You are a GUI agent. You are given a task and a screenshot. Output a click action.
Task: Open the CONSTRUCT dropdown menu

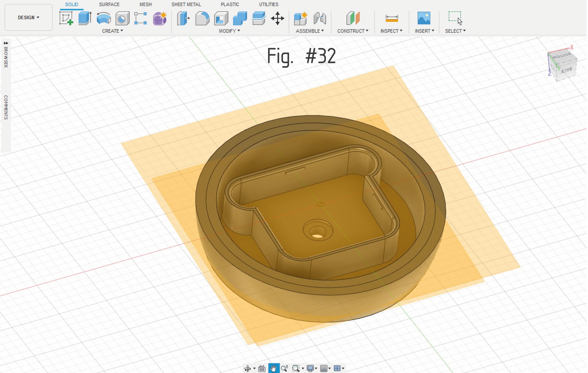tap(353, 31)
